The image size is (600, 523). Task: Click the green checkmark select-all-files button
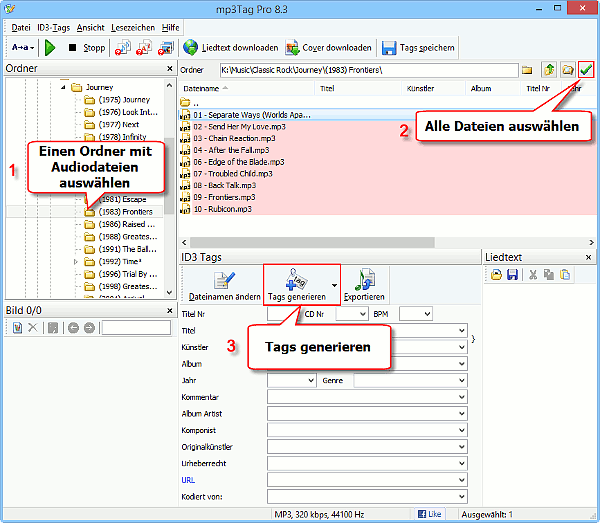click(586, 70)
